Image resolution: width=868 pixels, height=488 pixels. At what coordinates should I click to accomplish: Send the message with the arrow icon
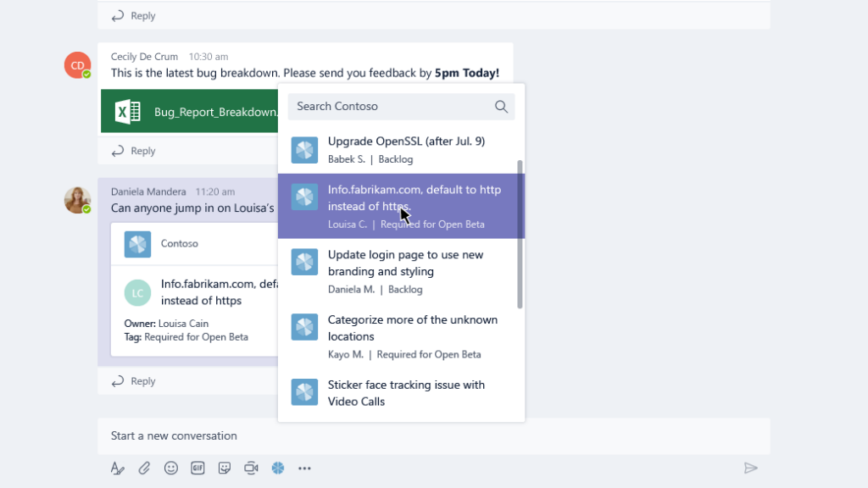(751, 468)
